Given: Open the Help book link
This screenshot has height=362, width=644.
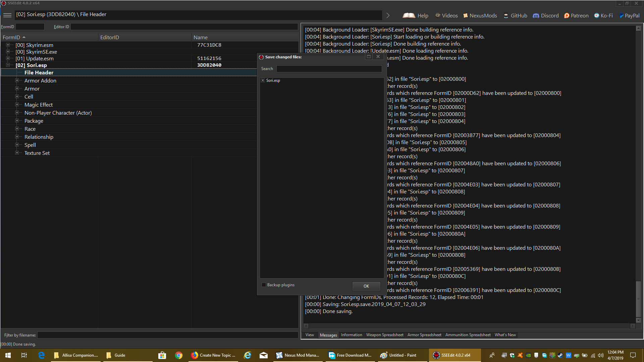Looking at the screenshot, I should (416, 15).
